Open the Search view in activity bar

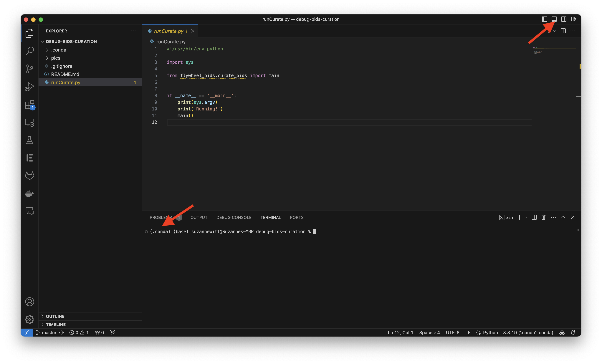(30, 51)
